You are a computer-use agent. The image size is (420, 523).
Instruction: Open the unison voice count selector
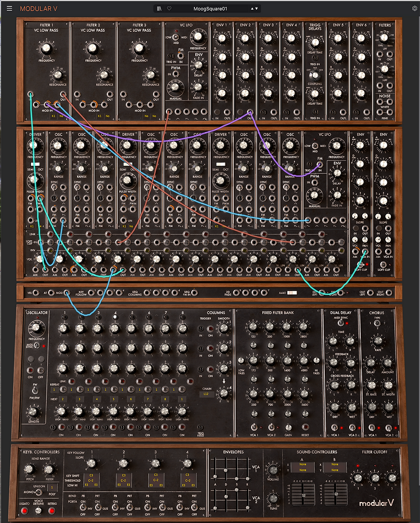click(x=52, y=488)
